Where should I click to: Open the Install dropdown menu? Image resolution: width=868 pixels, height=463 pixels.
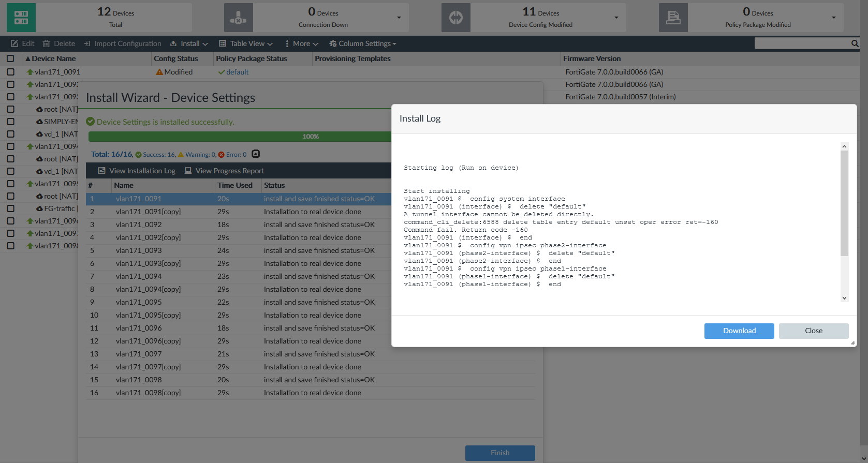189,43
